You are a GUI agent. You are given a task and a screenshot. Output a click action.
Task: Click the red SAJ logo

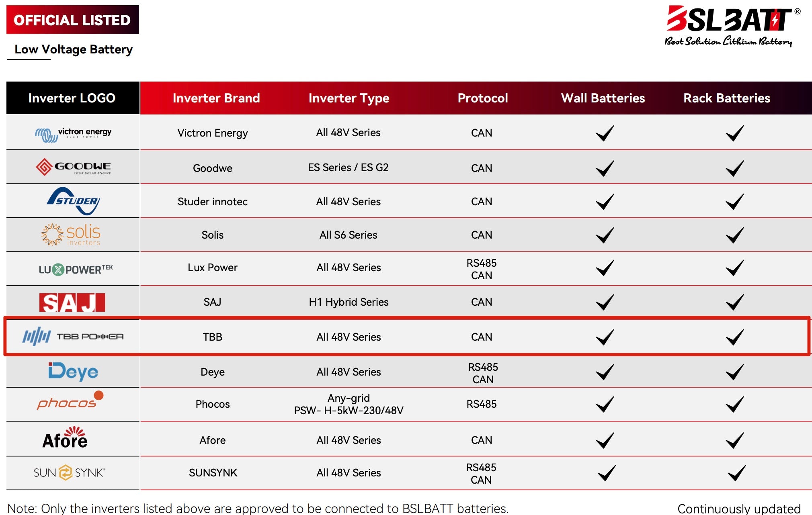72,302
